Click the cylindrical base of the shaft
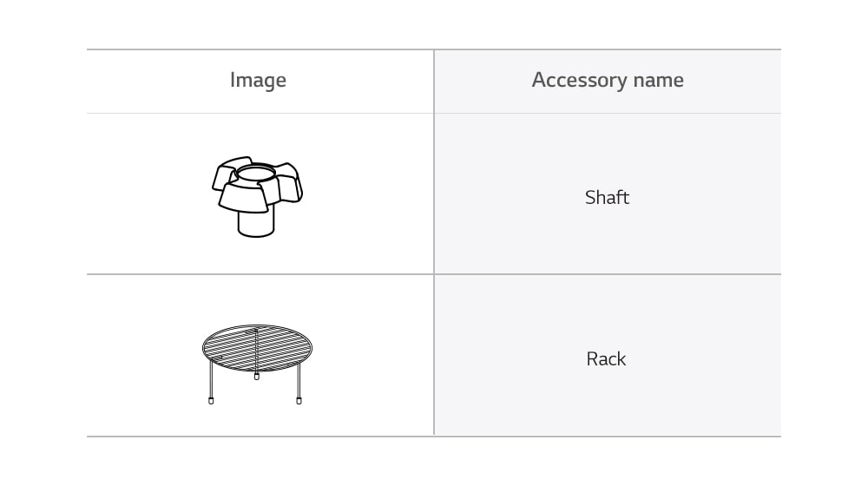 click(x=256, y=223)
